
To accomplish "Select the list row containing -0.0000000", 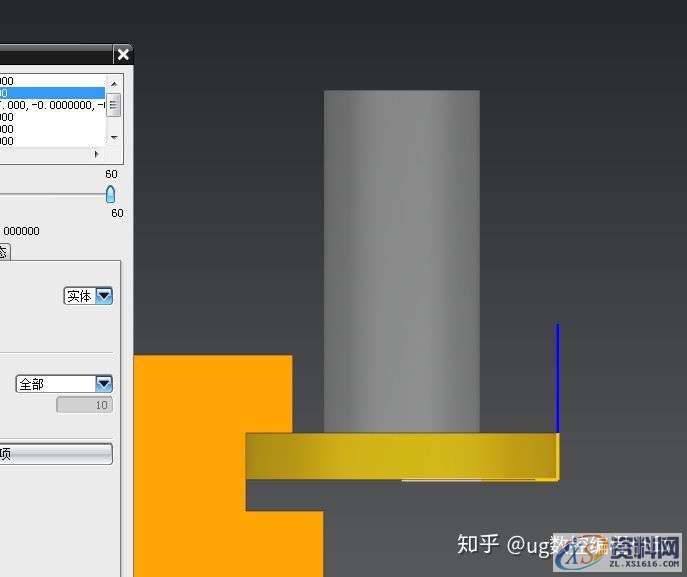I will click(x=52, y=105).
